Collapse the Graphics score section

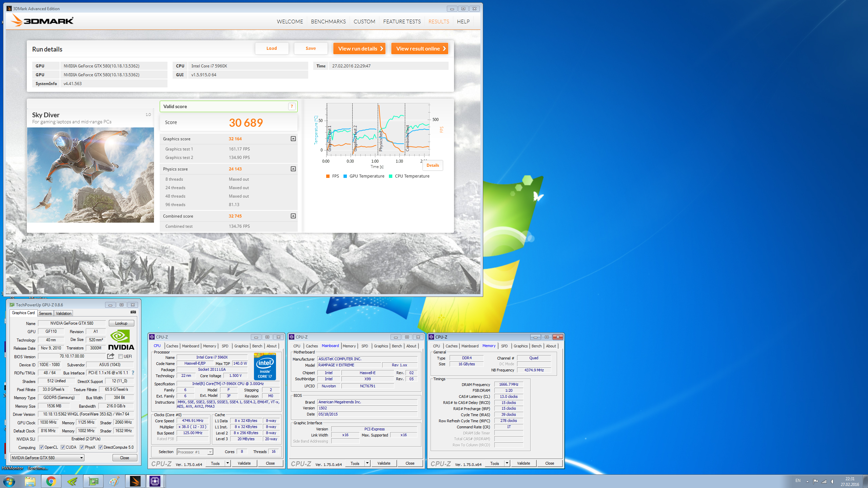click(x=293, y=139)
